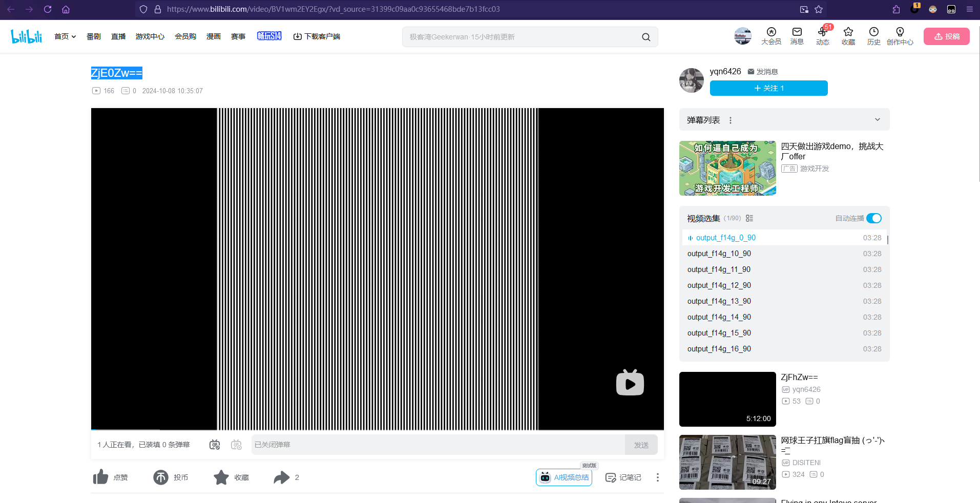Click the share arrow icon
Viewport: 980px width, 503px height.
tap(281, 477)
